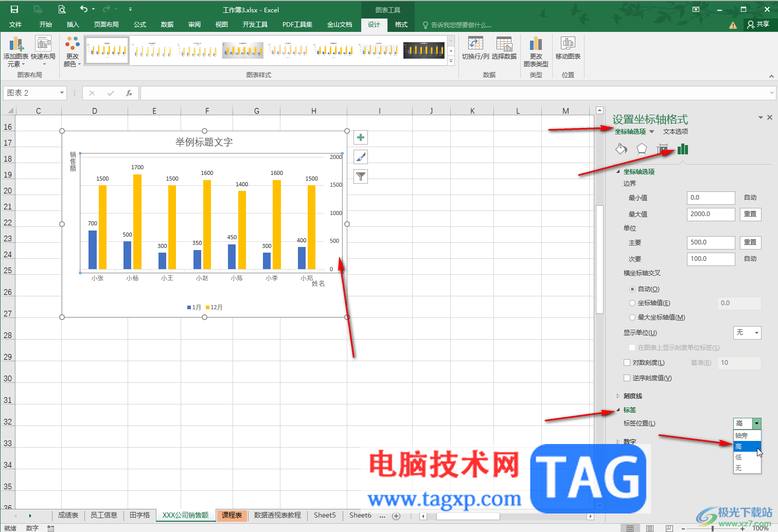This screenshot has height=532, width=778.
Task: Click the Minor unit input field
Action: coord(711,259)
